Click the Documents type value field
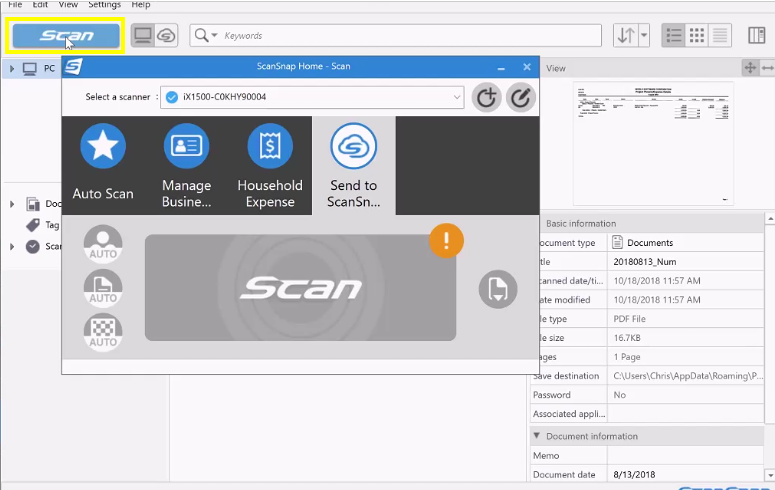This screenshot has width=775, height=490. [x=686, y=243]
